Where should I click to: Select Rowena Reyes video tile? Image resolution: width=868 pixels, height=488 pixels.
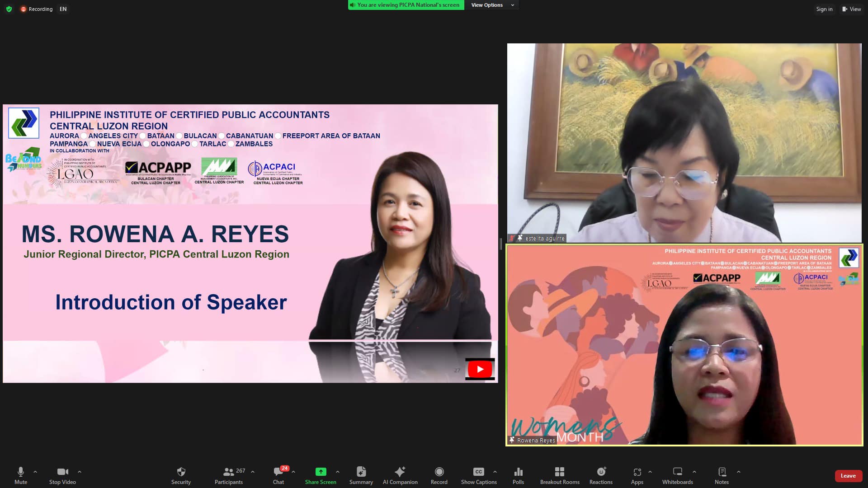(684, 345)
